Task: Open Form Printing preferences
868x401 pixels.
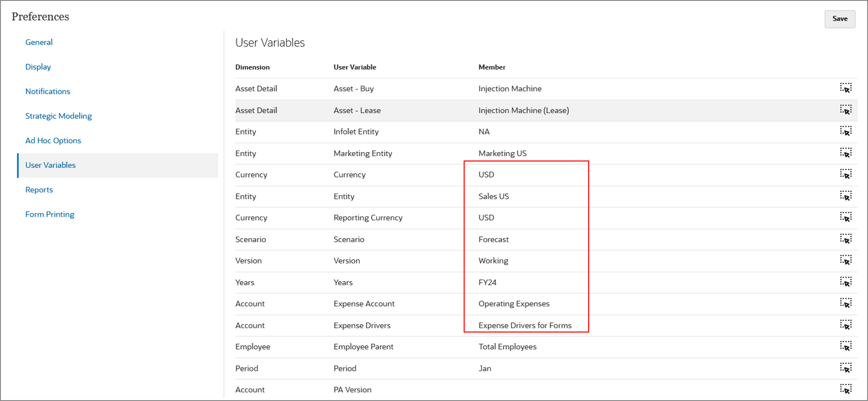Action: pyautogui.click(x=50, y=214)
